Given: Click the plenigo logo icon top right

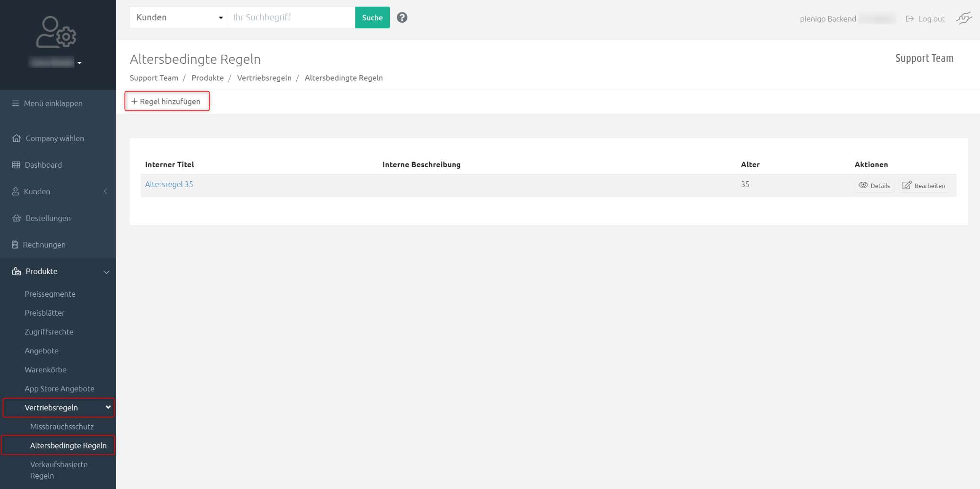Looking at the screenshot, I should coord(963,18).
